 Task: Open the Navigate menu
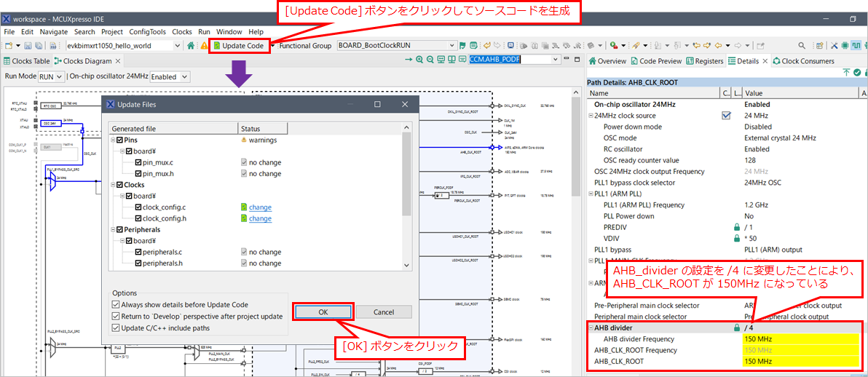coord(54,32)
